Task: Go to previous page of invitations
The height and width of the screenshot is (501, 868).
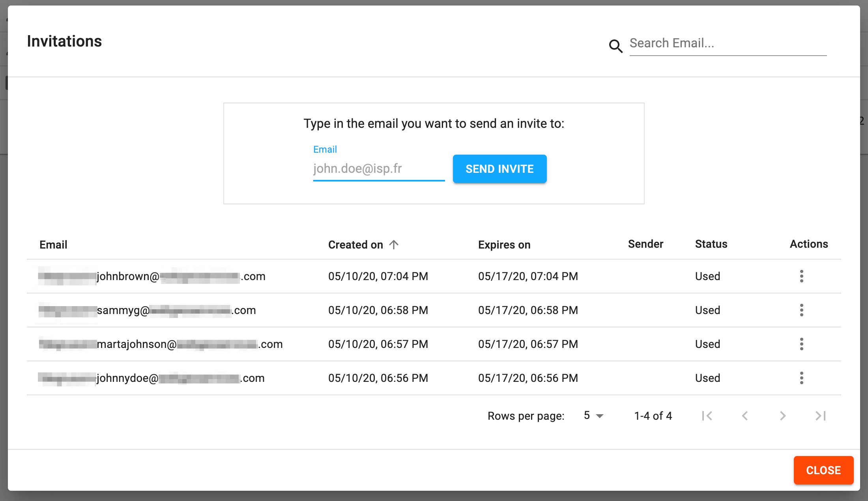Action: click(745, 416)
